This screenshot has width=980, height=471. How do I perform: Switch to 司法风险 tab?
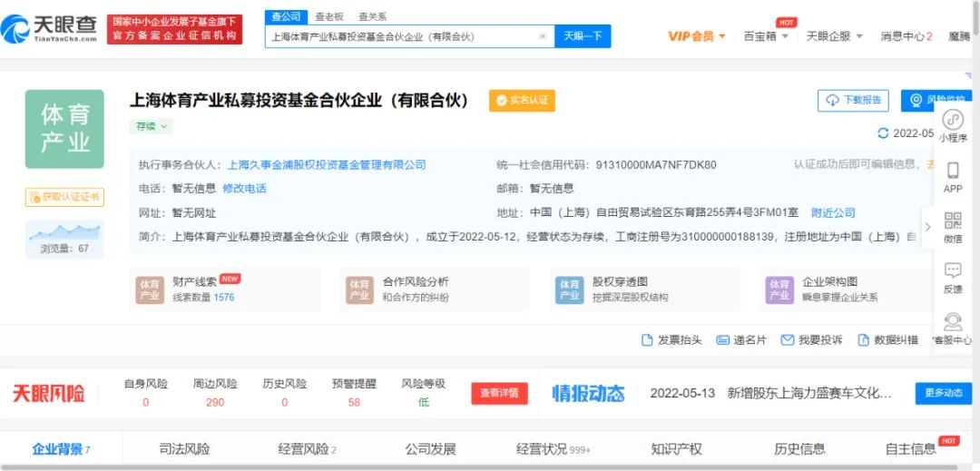coord(184,448)
